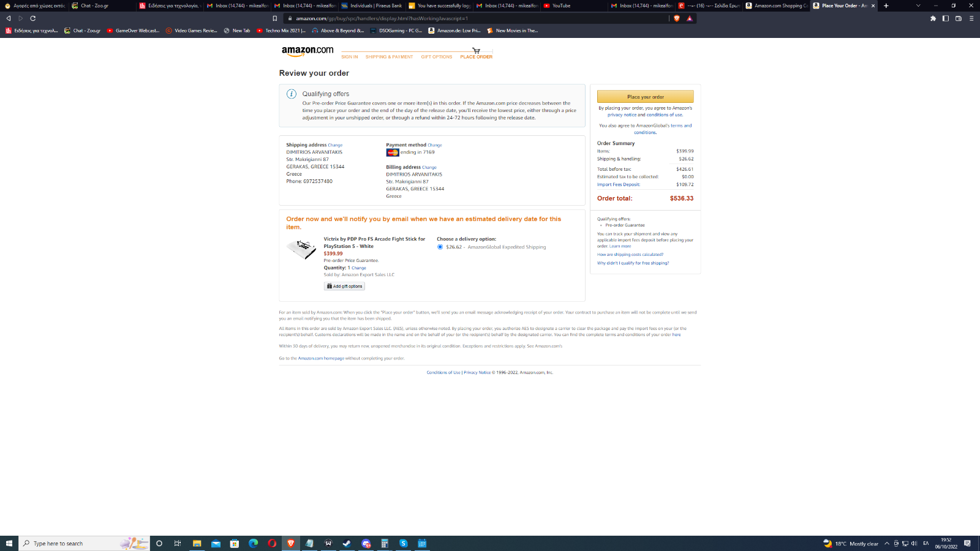The height and width of the screenshot is (551, 980).
Task: Open Amazon.de Low Prices bookmark
Action: pos(454,31)
